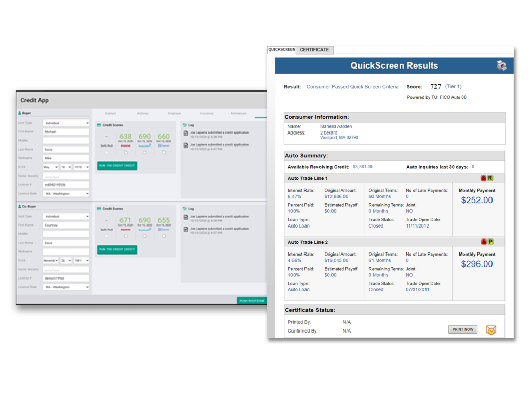Click the printer icon in QuickScreen Results header

tap(501, 65)
